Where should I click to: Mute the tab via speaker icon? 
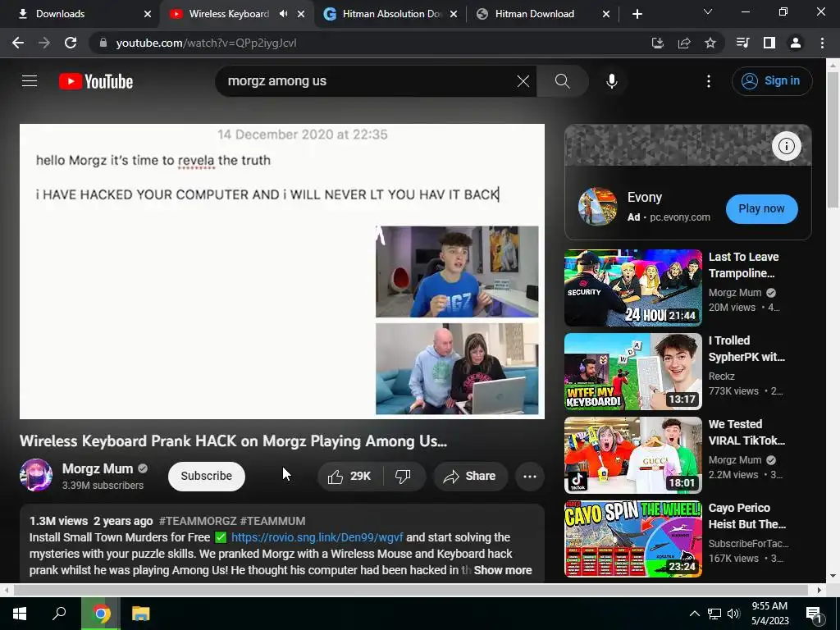283,14
